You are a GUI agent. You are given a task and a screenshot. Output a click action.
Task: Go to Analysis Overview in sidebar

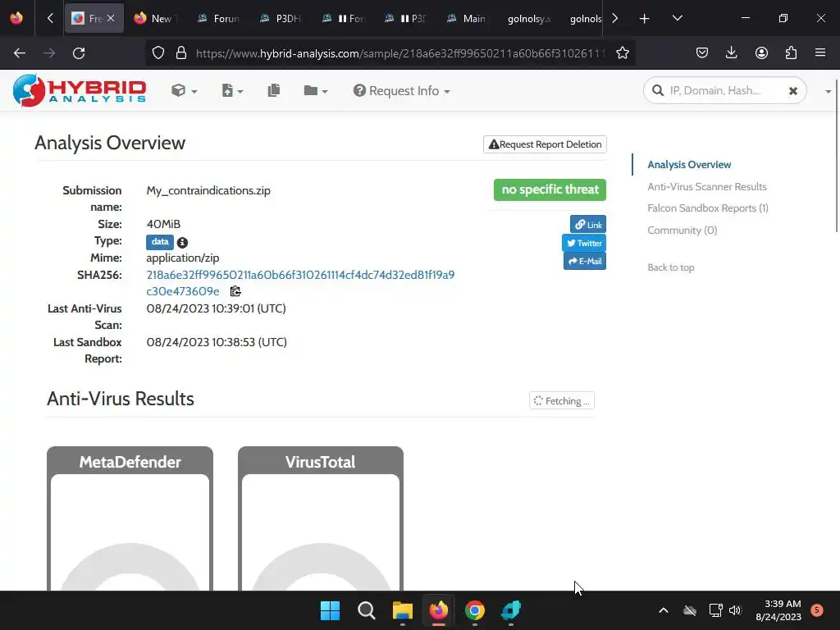point(689,164)
